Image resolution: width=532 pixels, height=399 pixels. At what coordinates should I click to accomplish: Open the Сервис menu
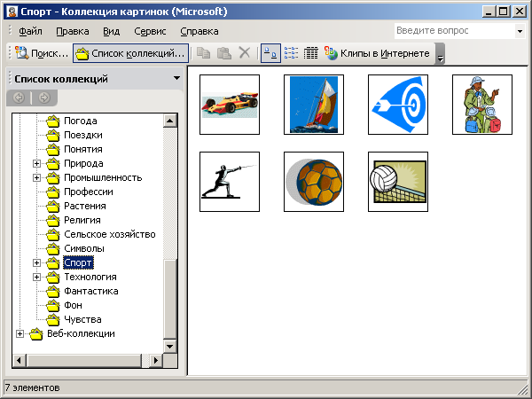click(x=150, y=31)
